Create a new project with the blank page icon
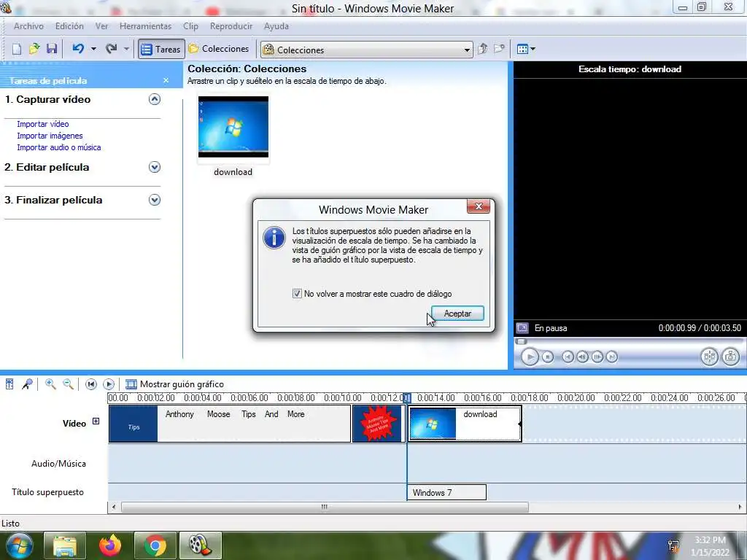 [x=17, y=49]
